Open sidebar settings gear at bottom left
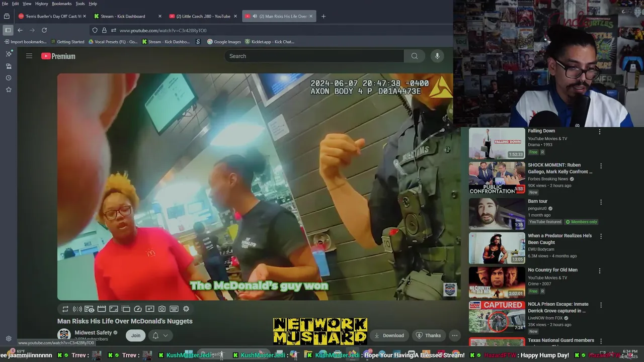Viewport: 644px width, 362px height. pyautogui.click(x=9, y=338)
